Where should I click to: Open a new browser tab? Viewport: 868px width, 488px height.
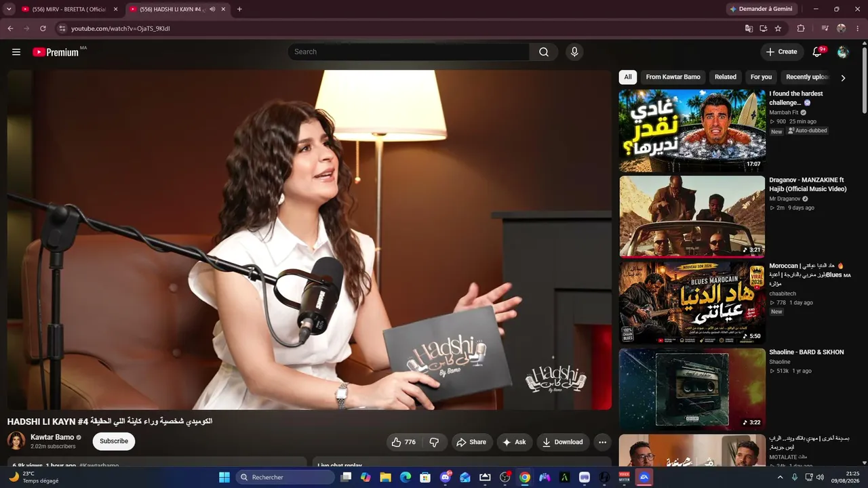click(239, 9)
